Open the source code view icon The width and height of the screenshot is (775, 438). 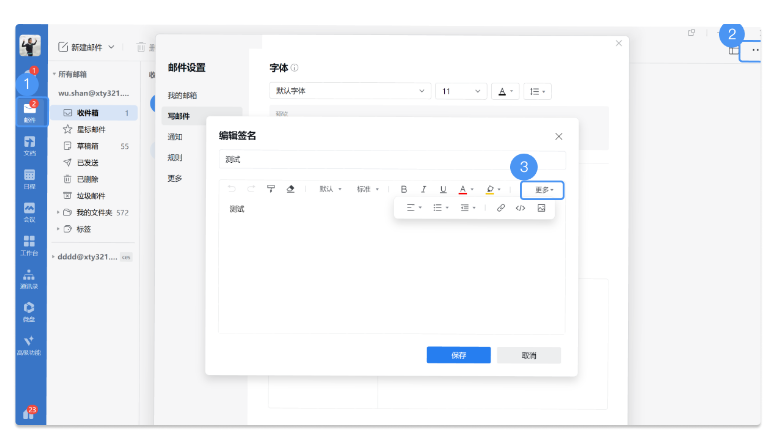pos(520,208)
